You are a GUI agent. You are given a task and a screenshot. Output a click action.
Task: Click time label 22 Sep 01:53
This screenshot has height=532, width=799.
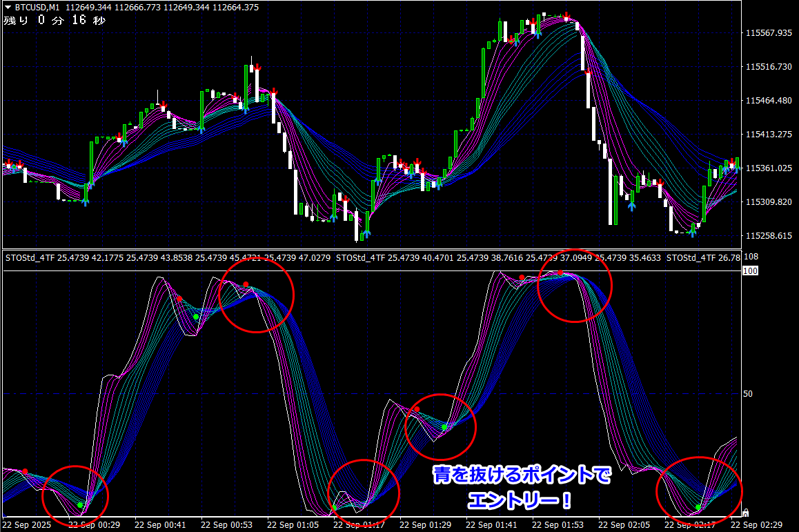pos(558,525)
